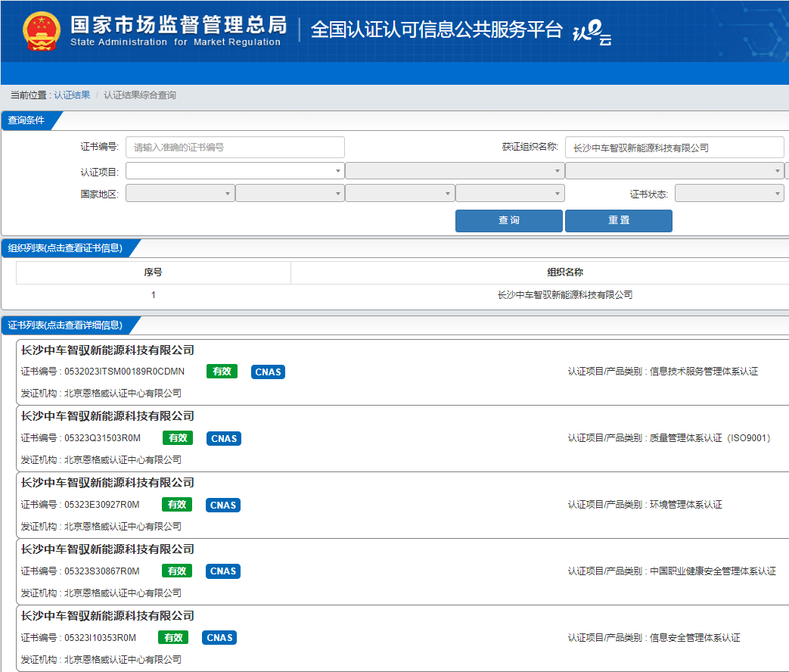Click 有效 badge of 05323I10353R0M
Viewport: 789px width, 672px height.
pos(173,637)
